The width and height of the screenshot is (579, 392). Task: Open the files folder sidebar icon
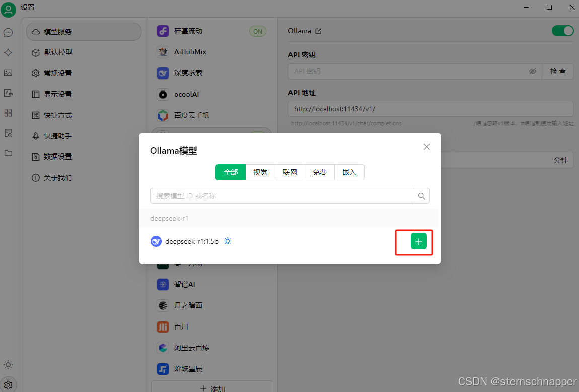pyautogui.click(x=8, y=153)
